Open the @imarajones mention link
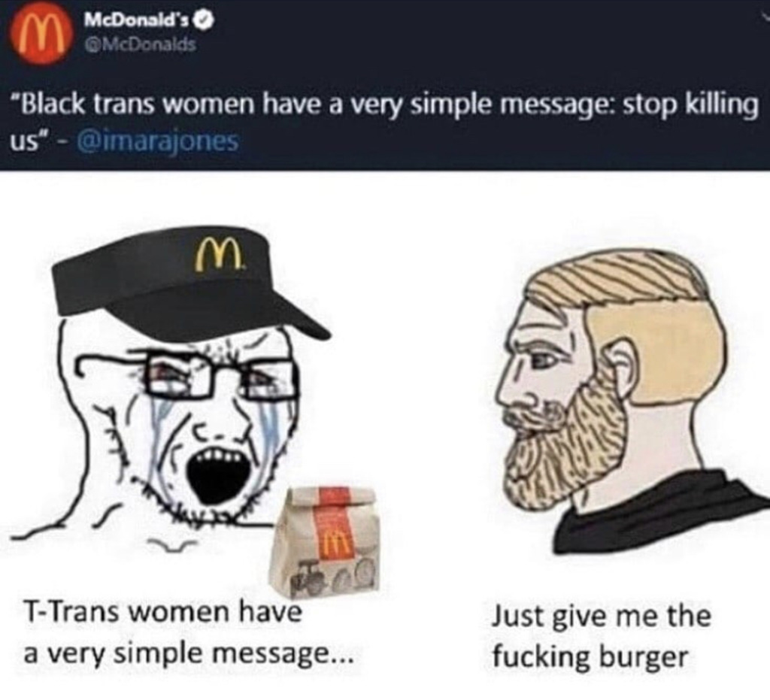 click(157, 141)
